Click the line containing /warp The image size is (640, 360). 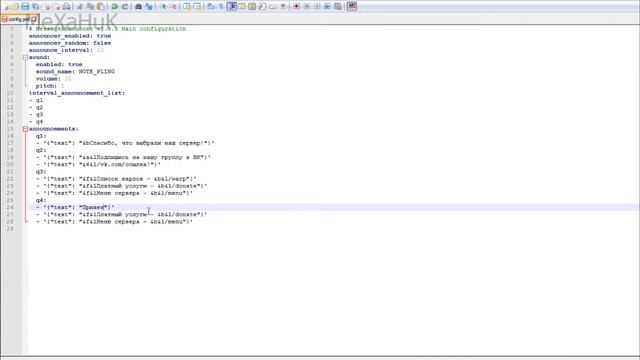(116, 179)
